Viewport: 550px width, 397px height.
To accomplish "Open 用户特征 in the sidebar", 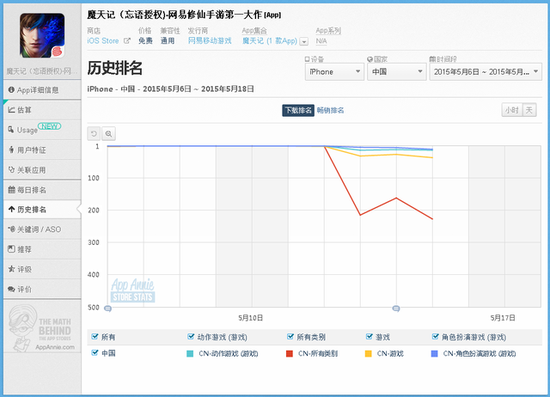I will [42, 150].
